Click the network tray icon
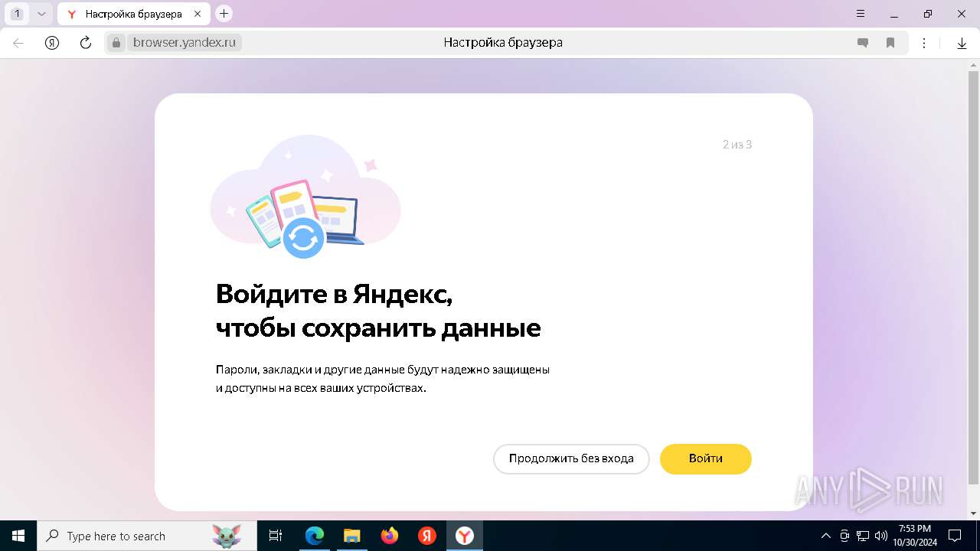Screen dimensions: 980x551 (863, 536)
